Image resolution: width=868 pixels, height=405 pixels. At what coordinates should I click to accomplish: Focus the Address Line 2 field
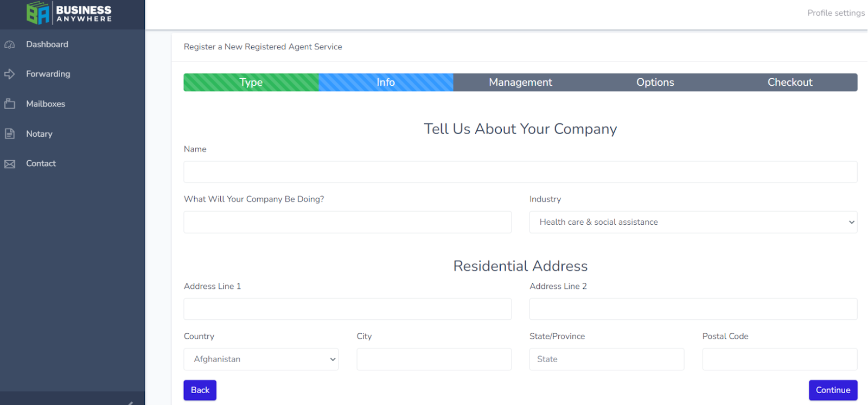(x=693, y=309)
